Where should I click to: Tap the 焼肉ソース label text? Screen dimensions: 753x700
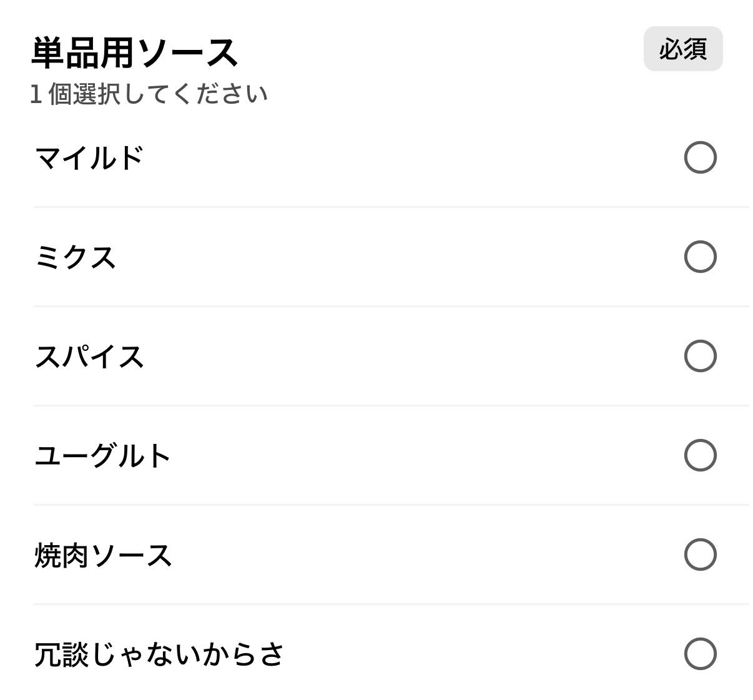tap(103, 555)
